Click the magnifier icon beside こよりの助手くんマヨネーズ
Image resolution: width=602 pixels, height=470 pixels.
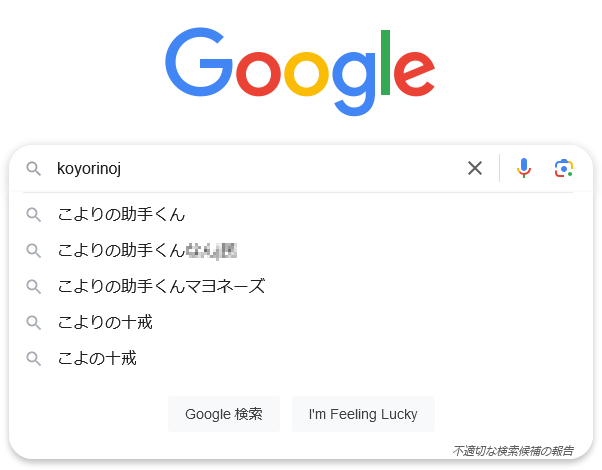click(x=34, y=286)
